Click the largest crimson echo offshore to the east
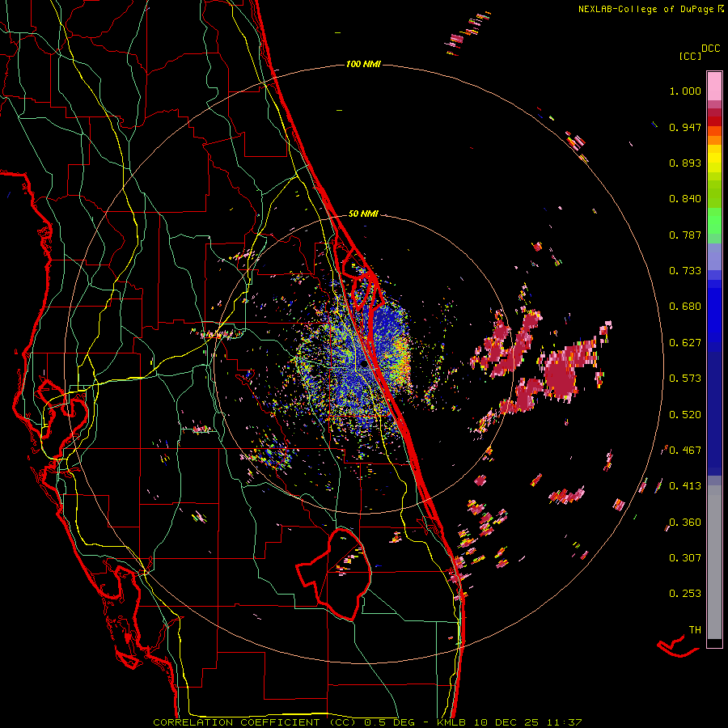This screenshot has width=728, height=728. coord(562,374)
